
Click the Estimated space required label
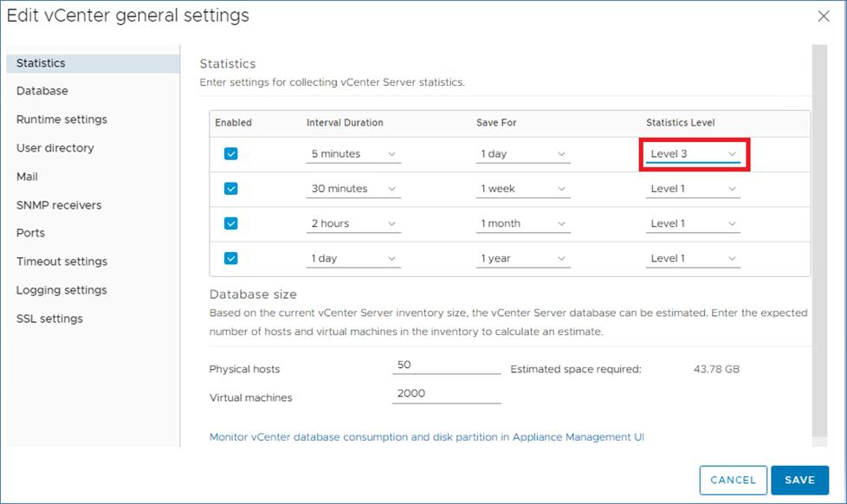[576, 370]
